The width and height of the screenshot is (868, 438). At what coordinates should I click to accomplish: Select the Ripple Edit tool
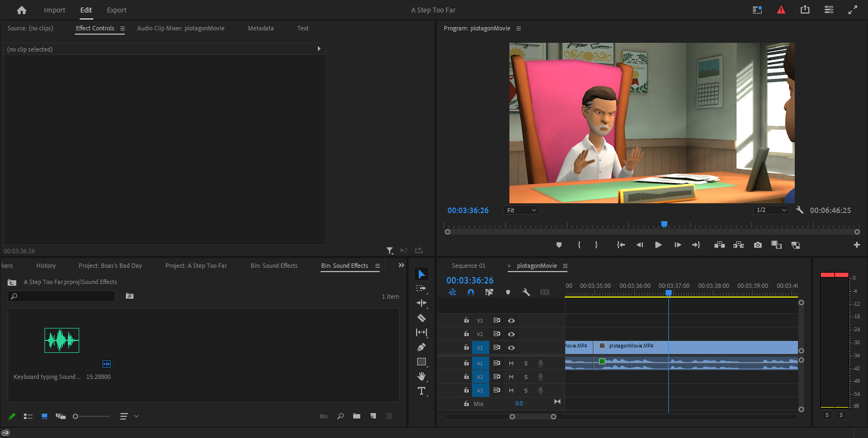(x=422, y=303)
